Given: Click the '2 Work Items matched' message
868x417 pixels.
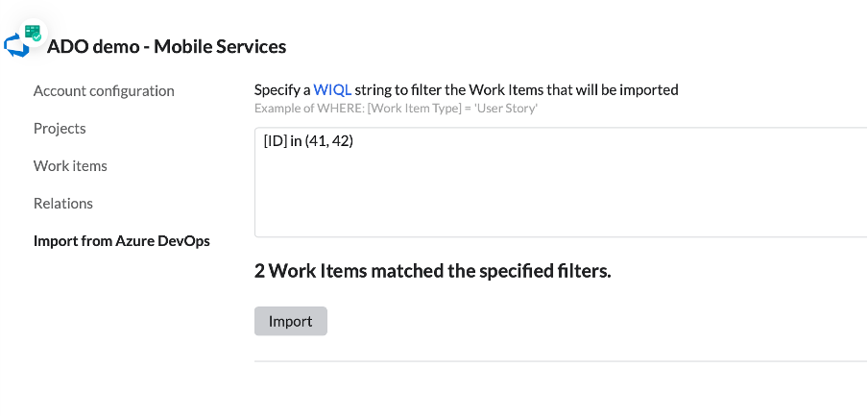Looking at the screenshot, I should click(432, 271).
